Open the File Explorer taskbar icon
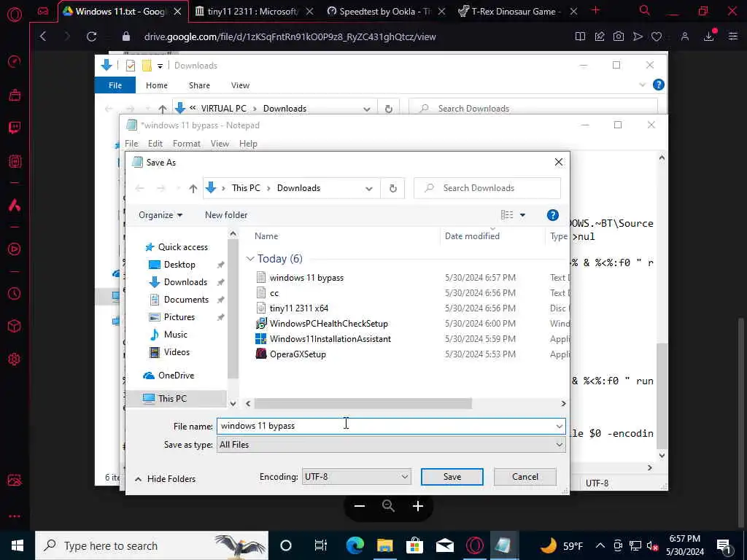Screen dimensions: 747x560 click(385, 545)
